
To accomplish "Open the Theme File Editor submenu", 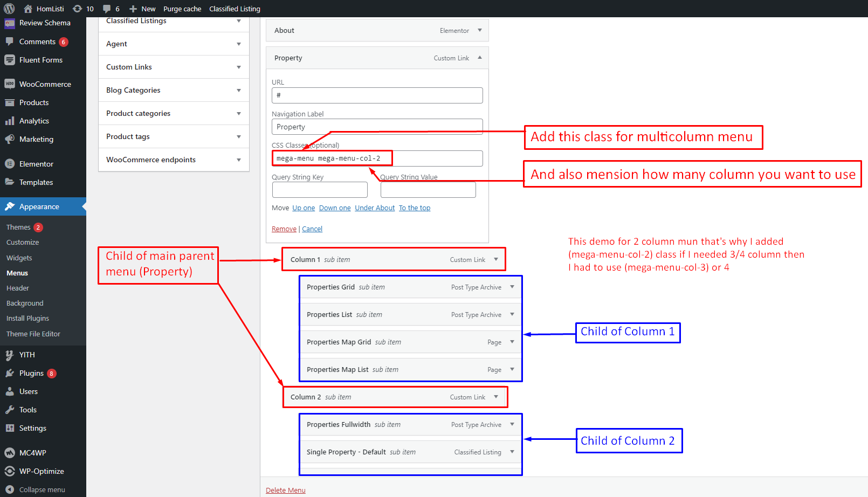I will click(x=33, y=334).
